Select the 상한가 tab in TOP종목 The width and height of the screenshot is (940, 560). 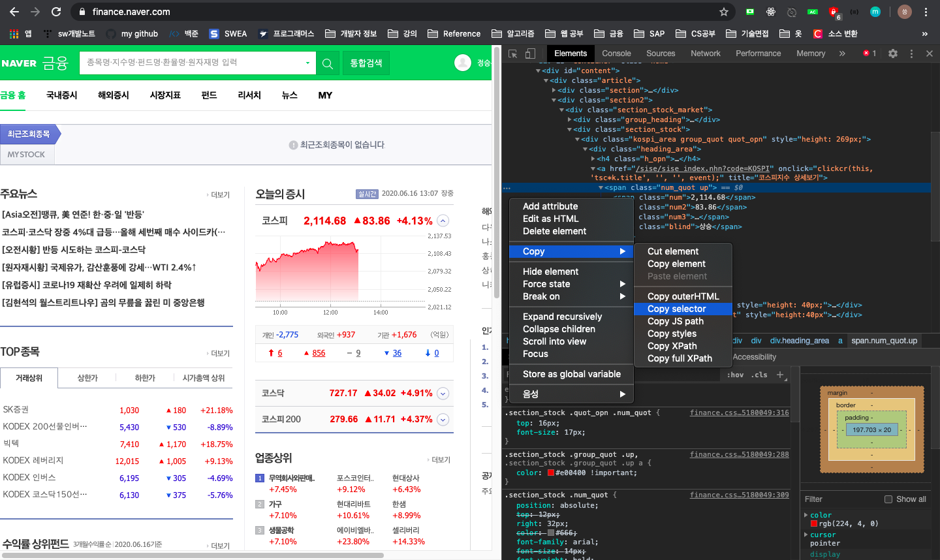(x=87, y=378)
